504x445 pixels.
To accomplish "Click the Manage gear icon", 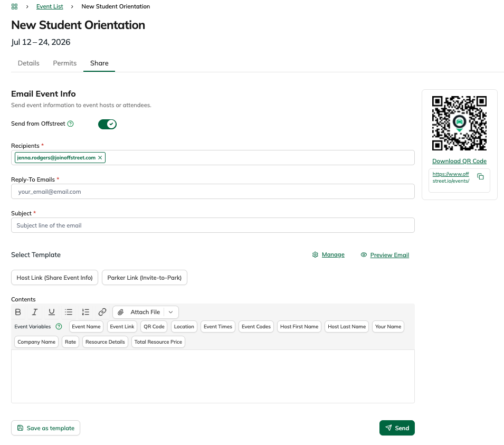I will click(315, 254).
